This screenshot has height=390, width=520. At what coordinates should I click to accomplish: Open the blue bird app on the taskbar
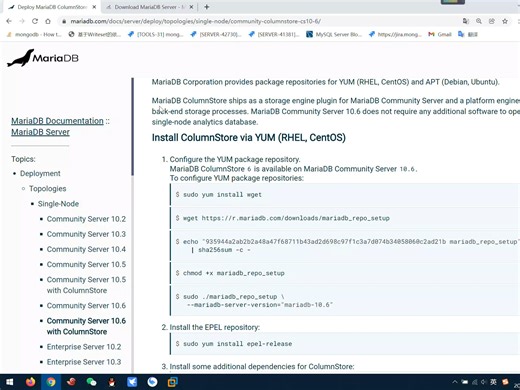132,382
